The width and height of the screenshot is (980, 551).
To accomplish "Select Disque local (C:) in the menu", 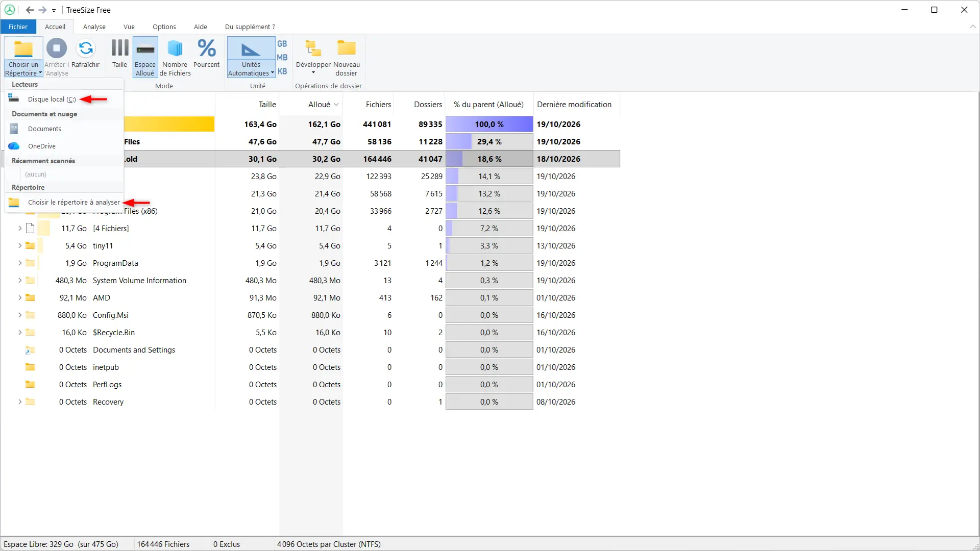I will 64,99.
